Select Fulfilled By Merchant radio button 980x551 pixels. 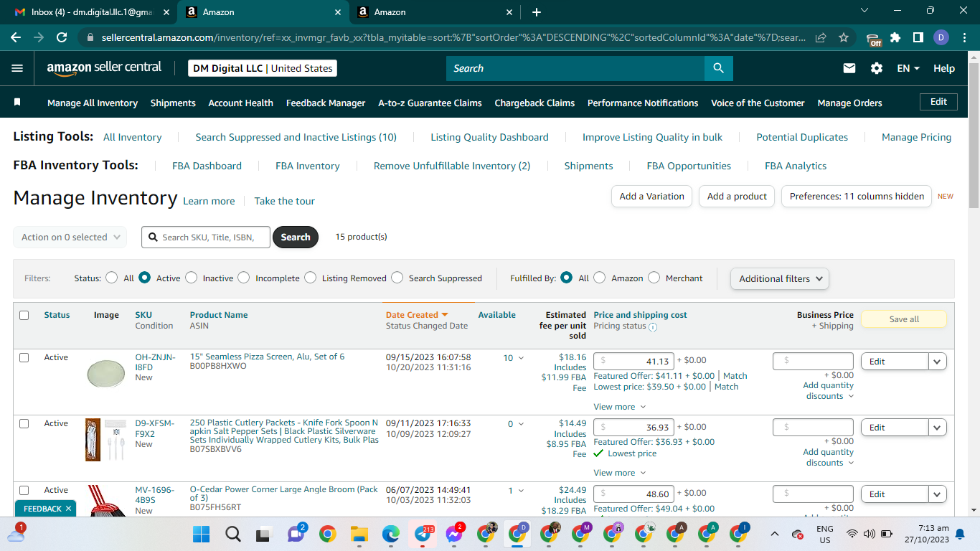[x=654, y=278]
